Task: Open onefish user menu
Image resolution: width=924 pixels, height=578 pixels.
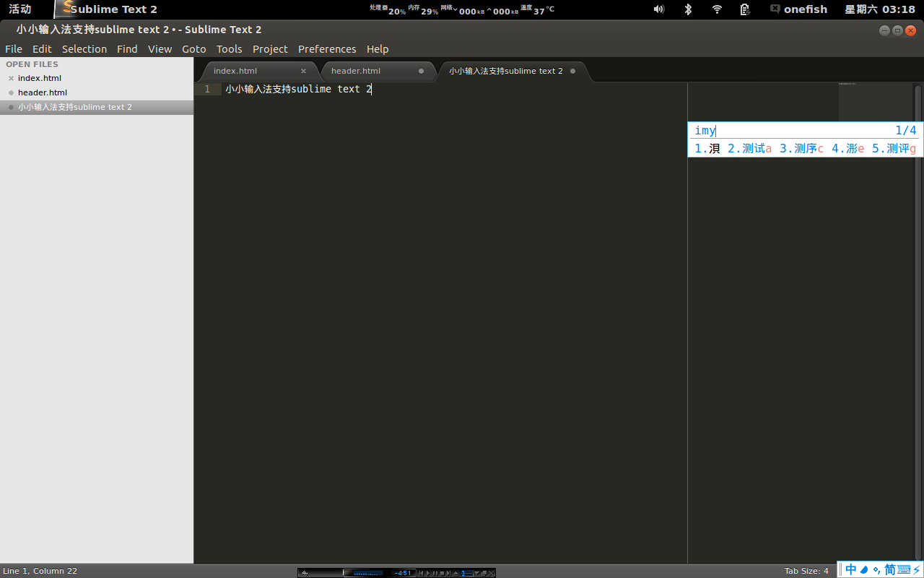Action: click(x=798, y=9)
